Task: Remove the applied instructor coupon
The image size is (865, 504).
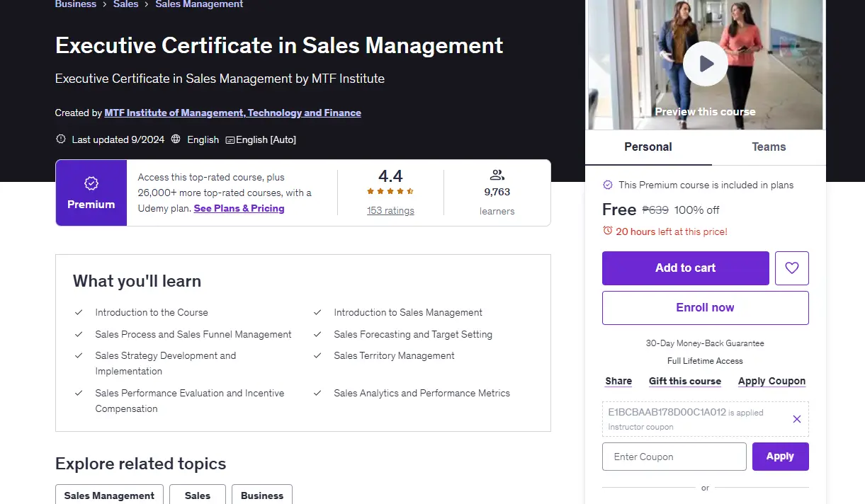Action: click(x=797, y=419)
